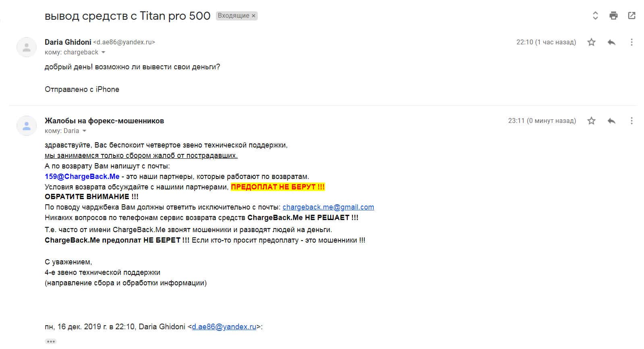Image resolution: width=644 pixels, height=349 pixels.
Task: Click the d.ae86@yandex.ru link in quote
Action: 224,326
